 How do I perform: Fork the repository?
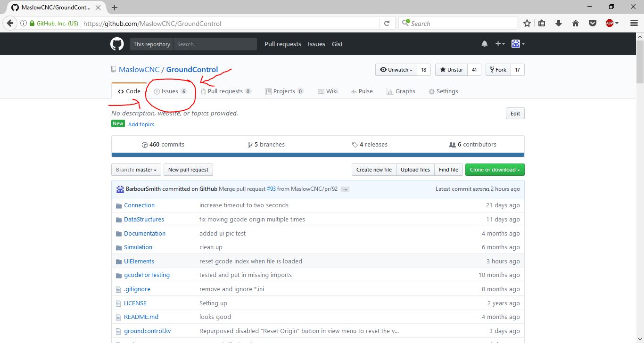tap(498, 70)
